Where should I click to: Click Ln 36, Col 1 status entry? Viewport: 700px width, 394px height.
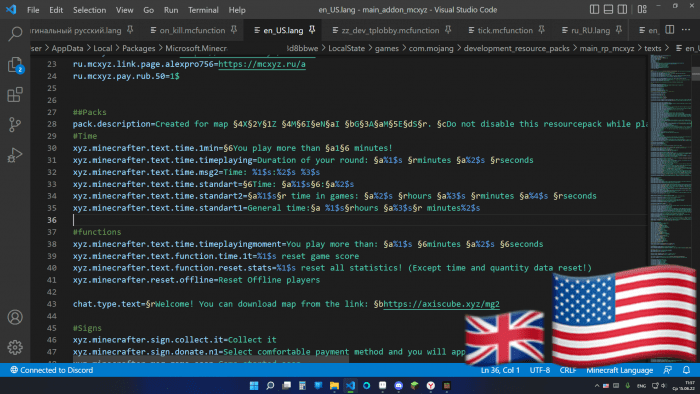pyautogui.click(x=500, y=370)
